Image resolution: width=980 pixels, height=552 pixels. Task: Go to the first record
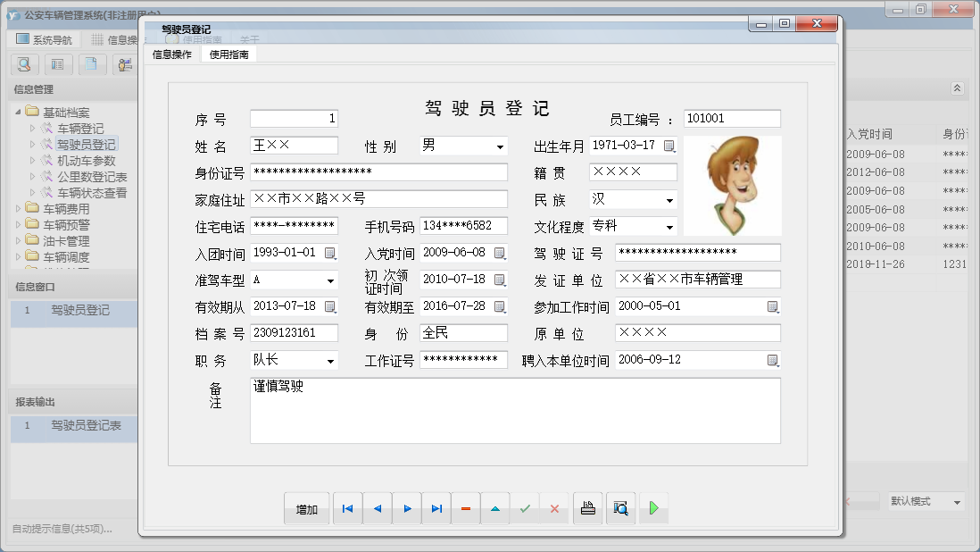(x=347, y=509)
